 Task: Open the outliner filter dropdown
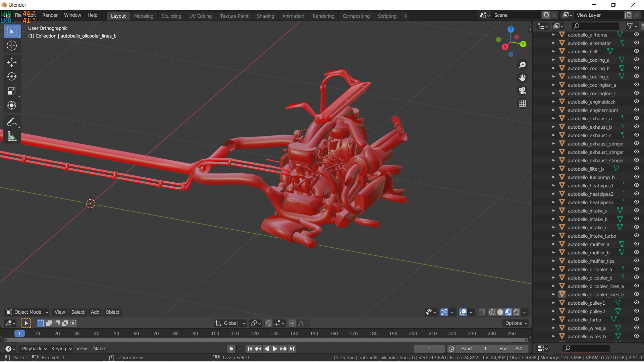[x=632, y=26]
